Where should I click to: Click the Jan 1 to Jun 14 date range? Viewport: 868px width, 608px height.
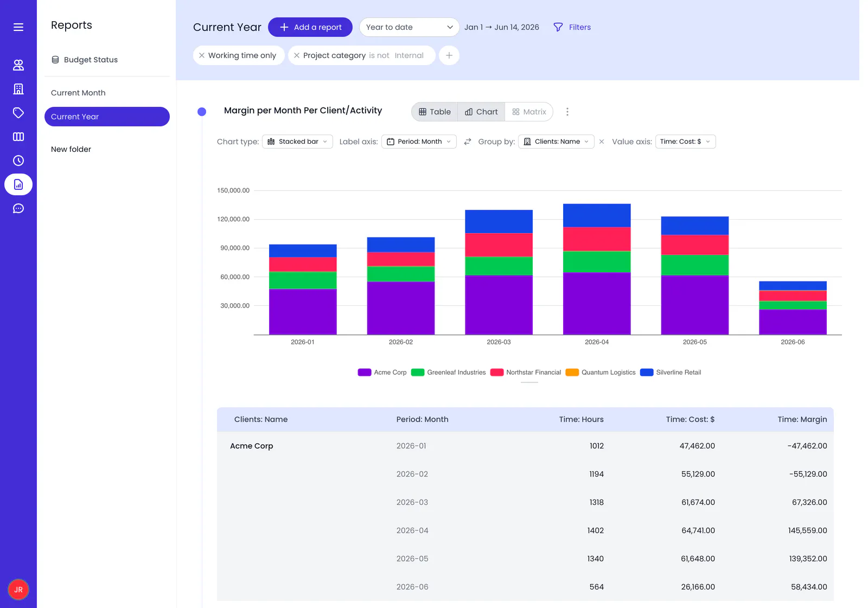tap(502, 27)
